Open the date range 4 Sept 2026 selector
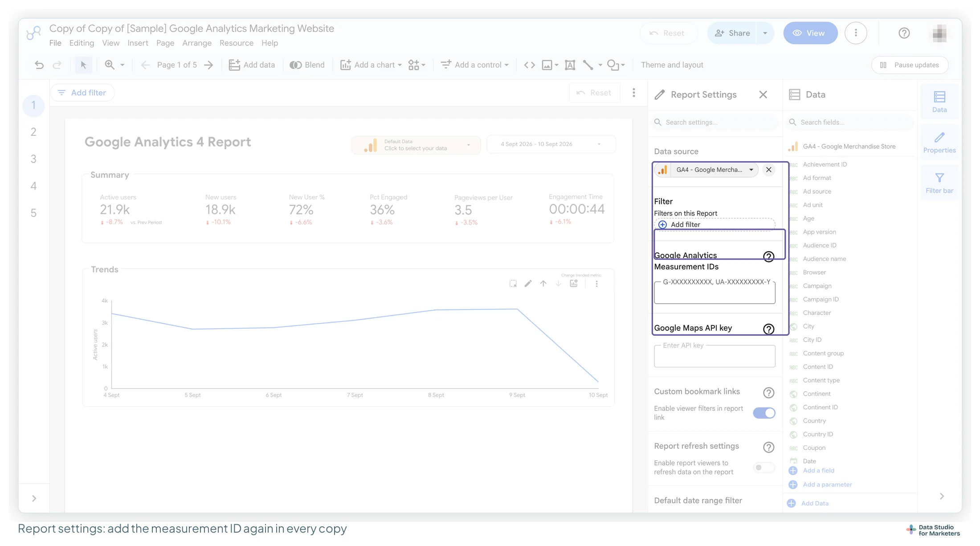The image size is (980, 546). 551,144
